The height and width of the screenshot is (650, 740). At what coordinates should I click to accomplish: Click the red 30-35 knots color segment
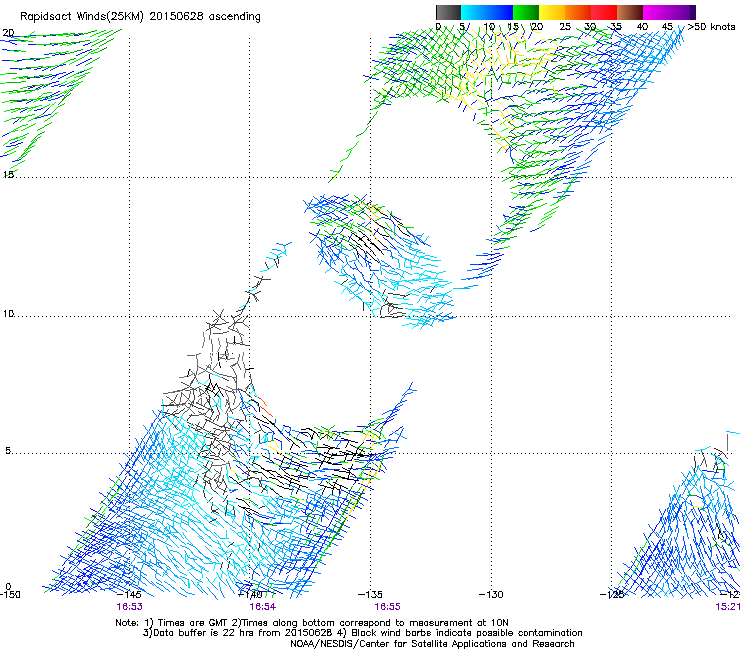604,12
